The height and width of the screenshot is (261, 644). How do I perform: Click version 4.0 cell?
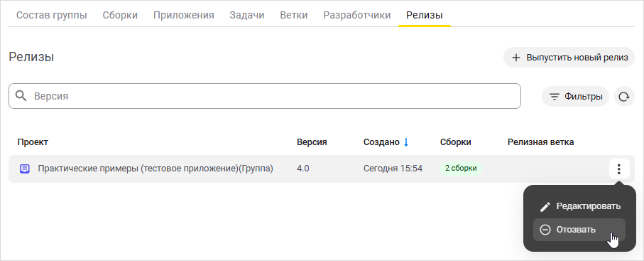[302, 169]
